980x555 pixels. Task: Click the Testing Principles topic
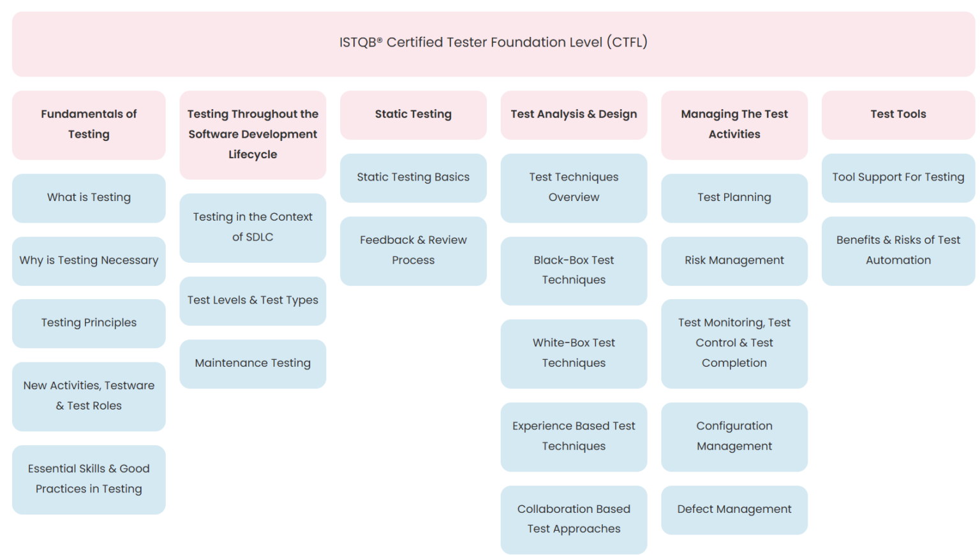(89, 323)
